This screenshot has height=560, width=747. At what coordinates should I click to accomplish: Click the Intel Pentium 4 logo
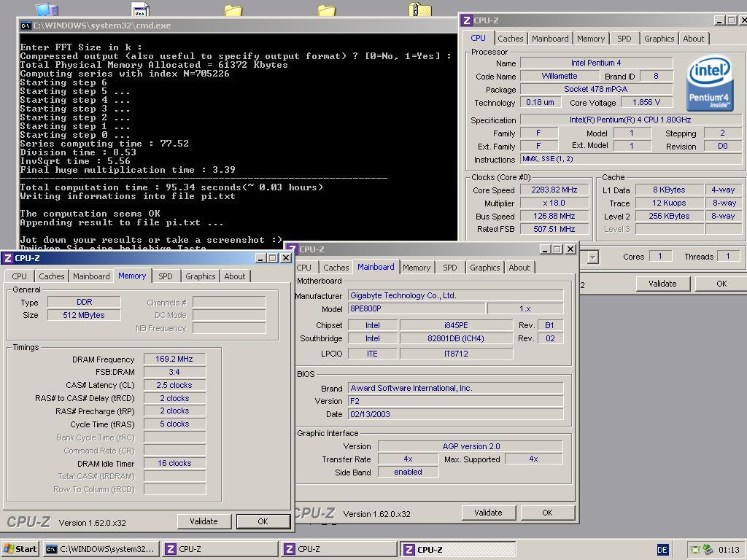click(709, 84)
